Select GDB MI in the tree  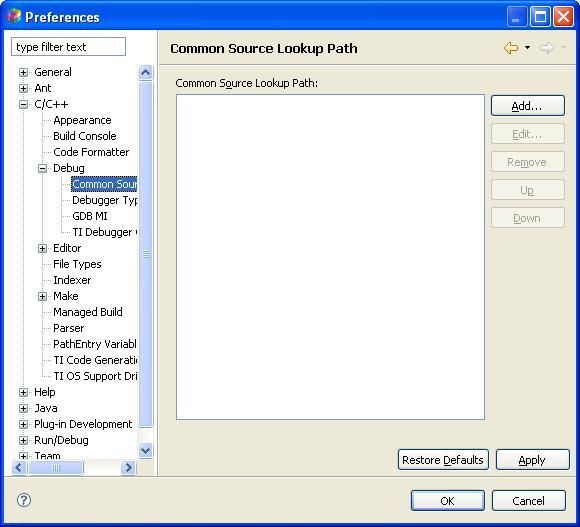click(90, 216)
